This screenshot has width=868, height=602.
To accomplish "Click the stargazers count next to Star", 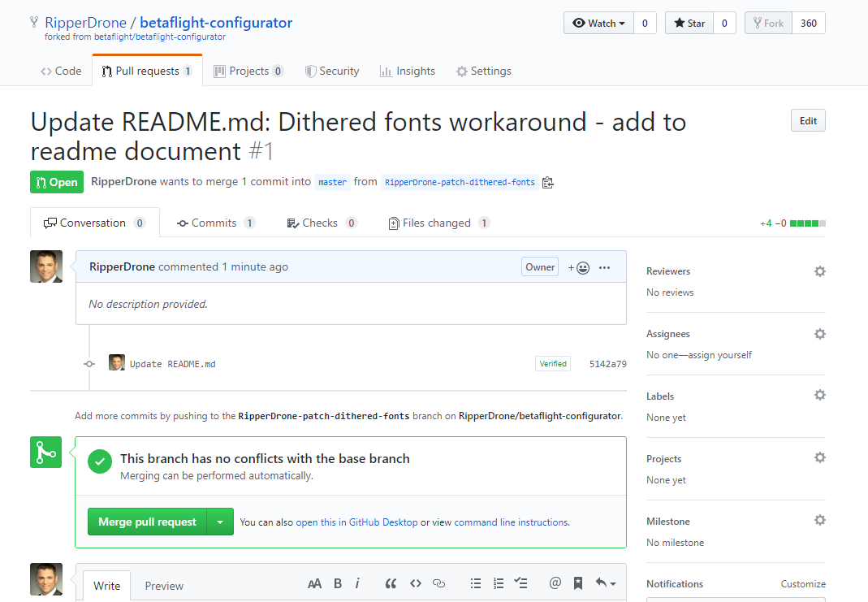I will (724, 24).
